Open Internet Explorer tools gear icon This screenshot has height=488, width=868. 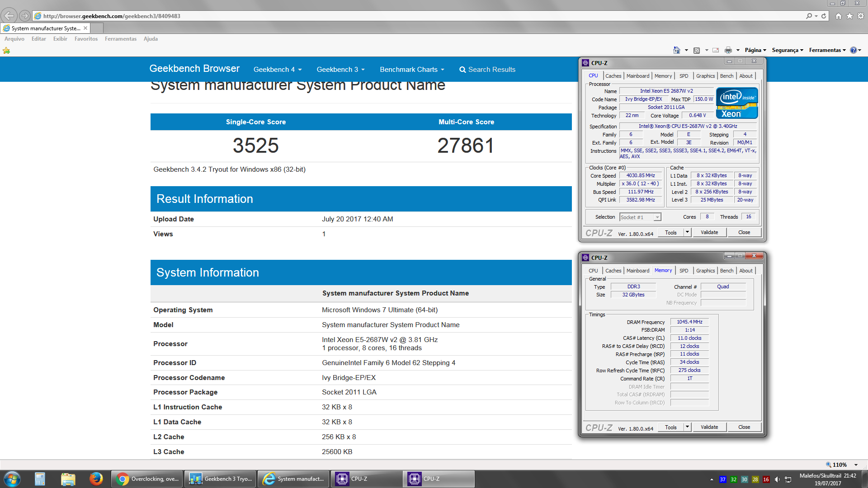pyautogui.click(x=861, y=16)
